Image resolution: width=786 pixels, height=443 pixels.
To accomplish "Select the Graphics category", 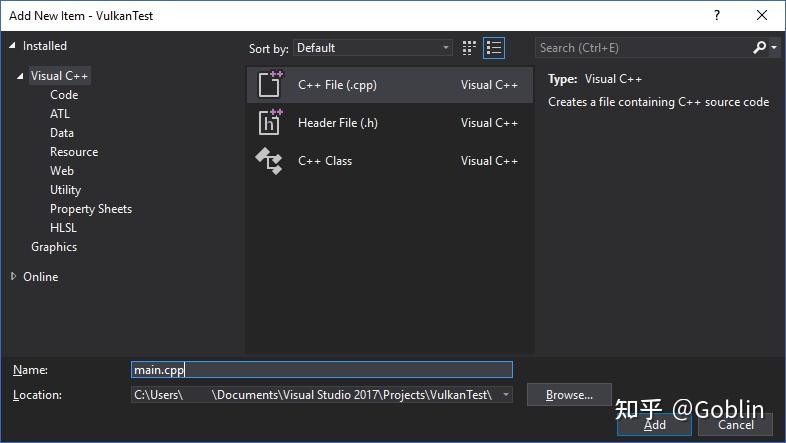I will pyautogui.click(x=54, y=247).
